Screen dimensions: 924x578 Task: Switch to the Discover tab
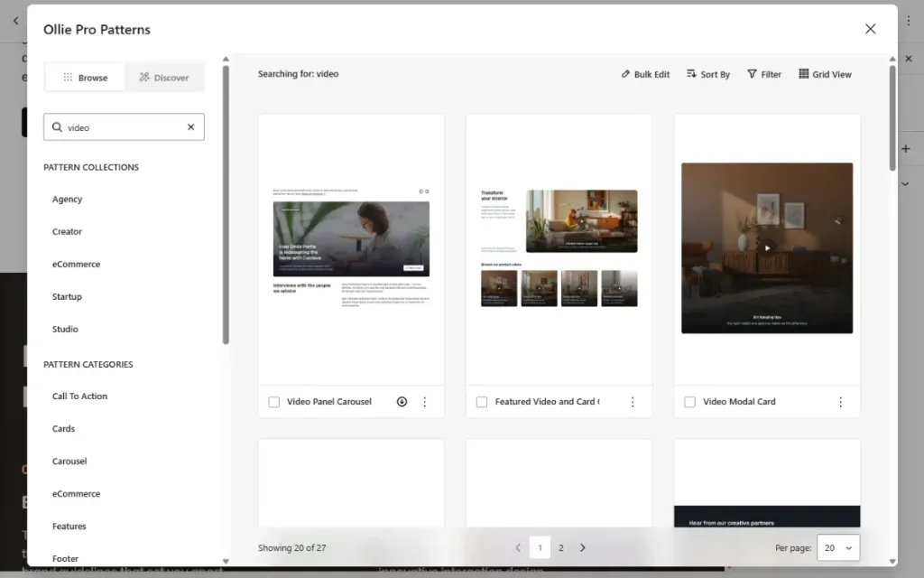point(164,78)
